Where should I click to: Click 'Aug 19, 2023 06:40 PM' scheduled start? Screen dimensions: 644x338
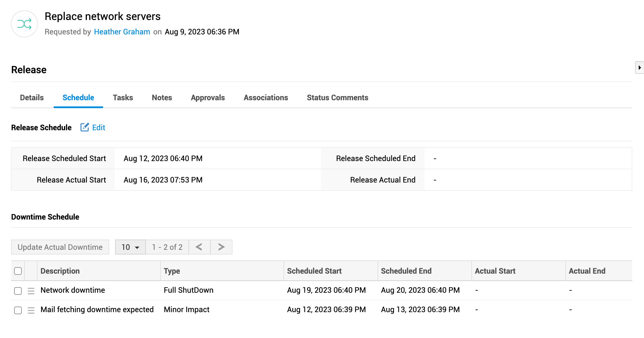click(326, 290)
